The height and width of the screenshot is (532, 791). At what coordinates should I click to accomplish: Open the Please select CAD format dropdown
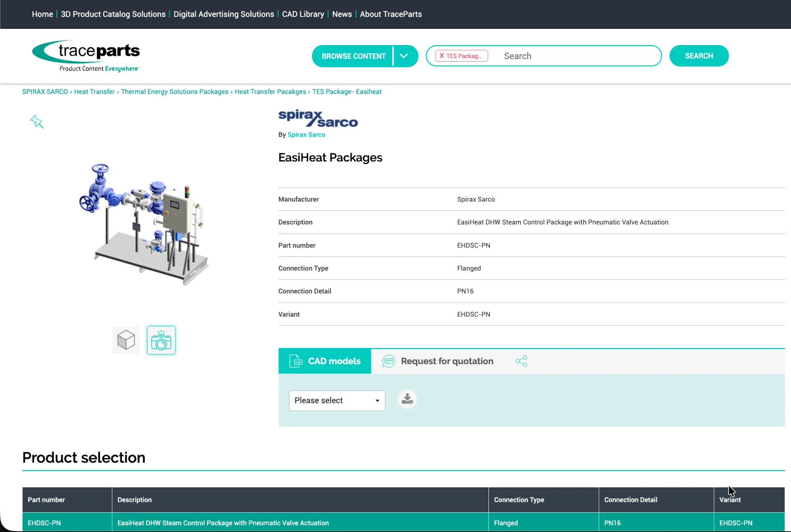pos(337,400)
